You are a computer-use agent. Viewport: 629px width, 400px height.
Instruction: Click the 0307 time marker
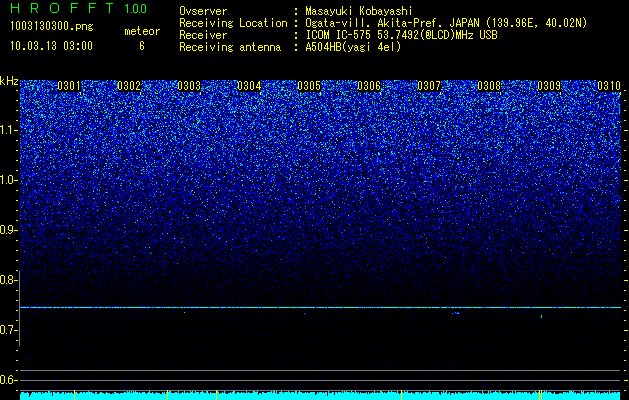[429, 85]
